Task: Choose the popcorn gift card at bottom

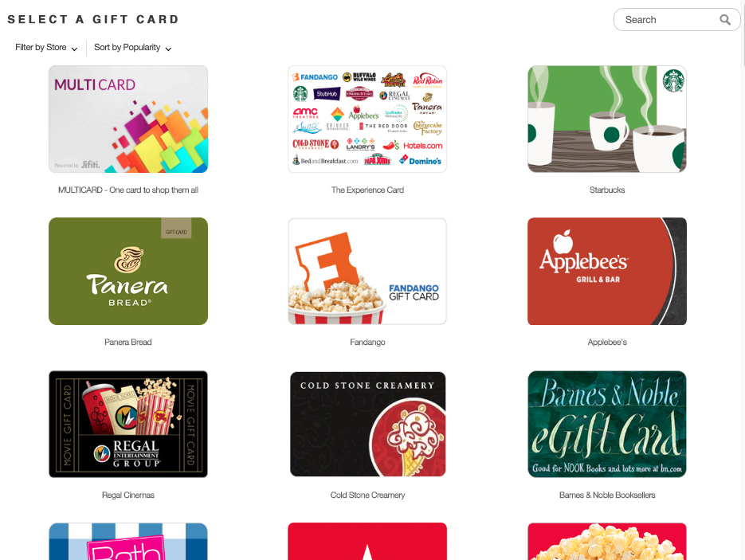Action: click(606, 542)
